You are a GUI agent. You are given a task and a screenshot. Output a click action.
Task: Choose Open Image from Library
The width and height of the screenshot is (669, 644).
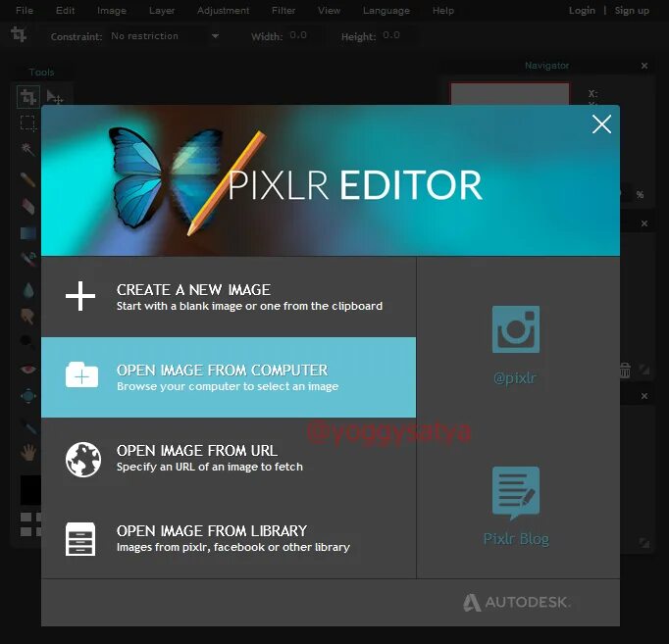click(229, 538)
